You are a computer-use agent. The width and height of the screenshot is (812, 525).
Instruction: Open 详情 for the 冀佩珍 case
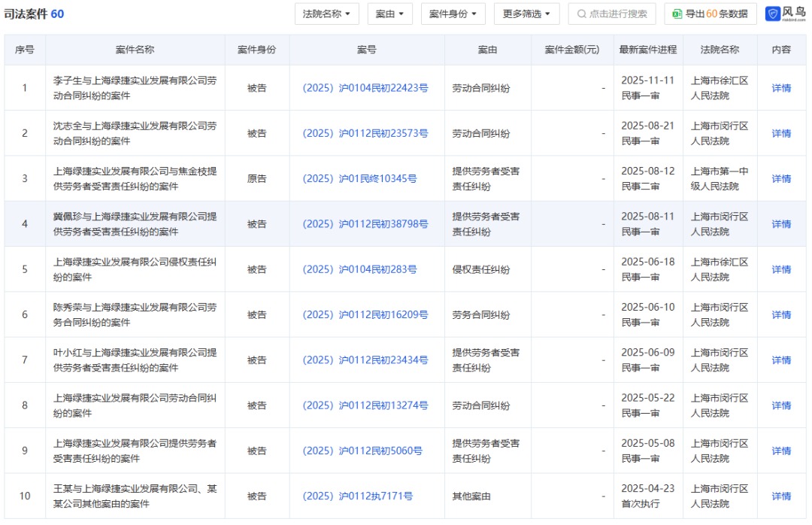[x=780, y=223]
